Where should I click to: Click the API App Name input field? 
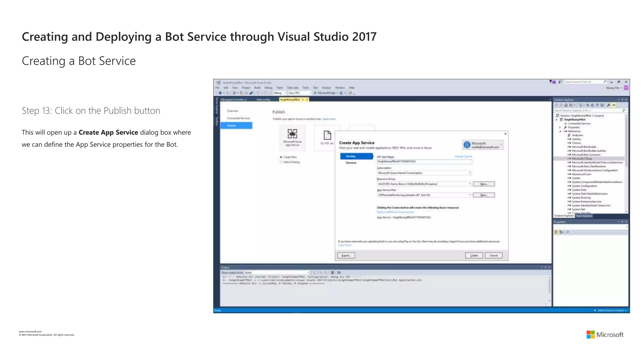pyautogui.click(x=424, y=162)
